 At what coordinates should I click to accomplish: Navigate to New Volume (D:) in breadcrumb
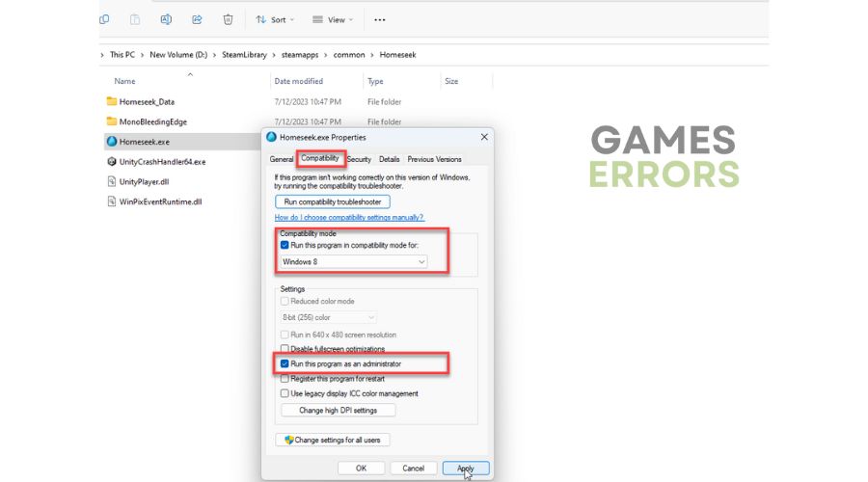point(178,55)
